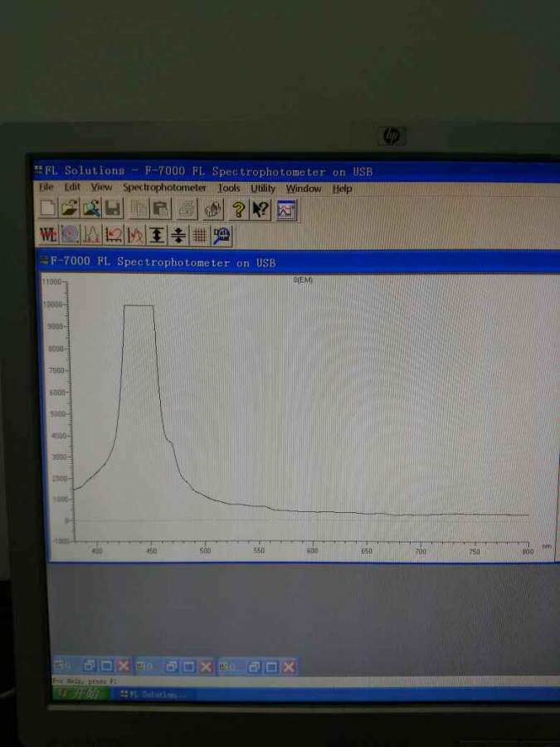This screenshot has width=560, height=747.
Task: Click the 0(EM) label above the graph
Action: (303, 281)
